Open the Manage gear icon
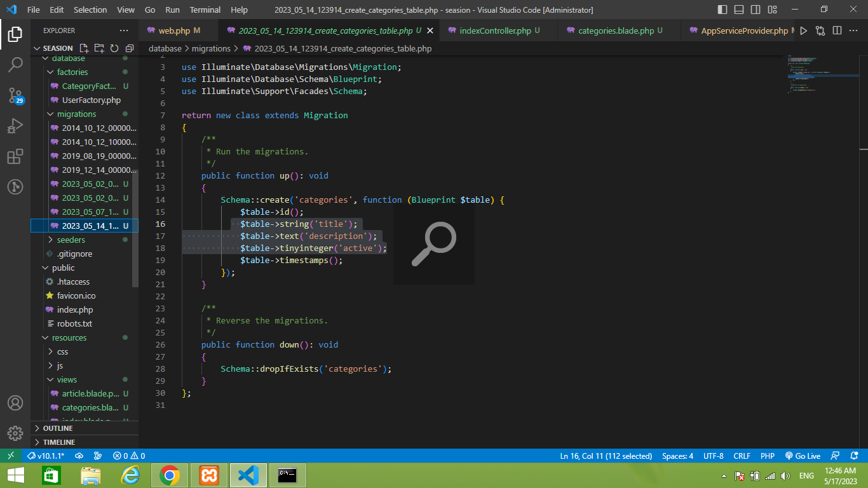The width and height of the screenshot is (868, 488). click(x=15, y=433)
